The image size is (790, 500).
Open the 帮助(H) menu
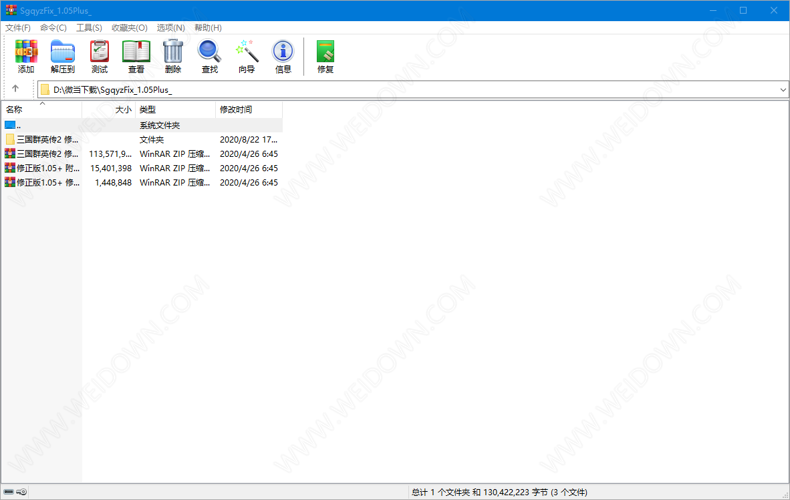pos(208,28)
